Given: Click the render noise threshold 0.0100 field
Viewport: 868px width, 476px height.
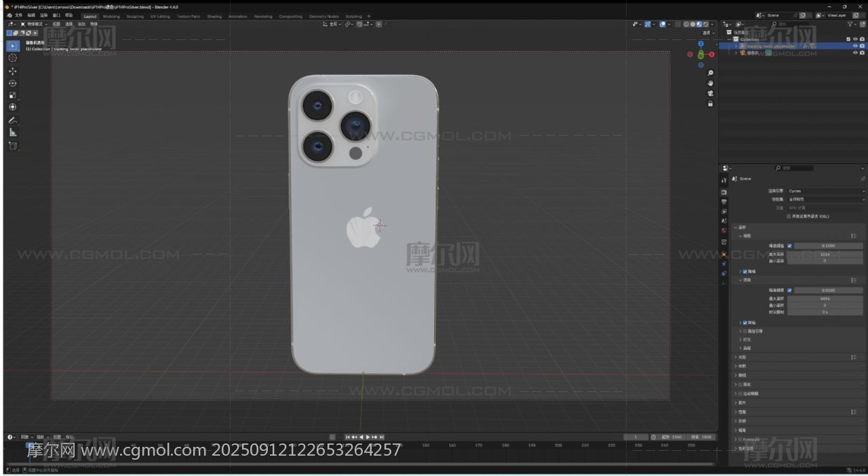Looking at the screenshot, I should click(x=828, y=290).
